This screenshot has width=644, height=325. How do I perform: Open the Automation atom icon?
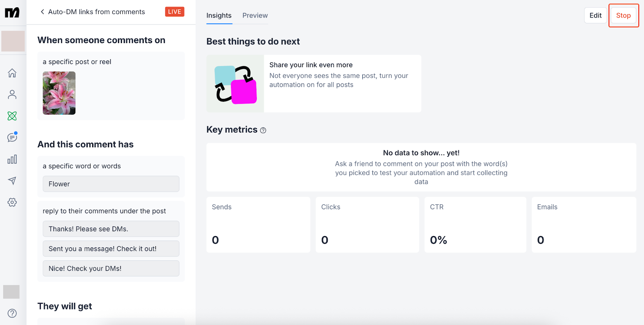click(x=12, y=116)
